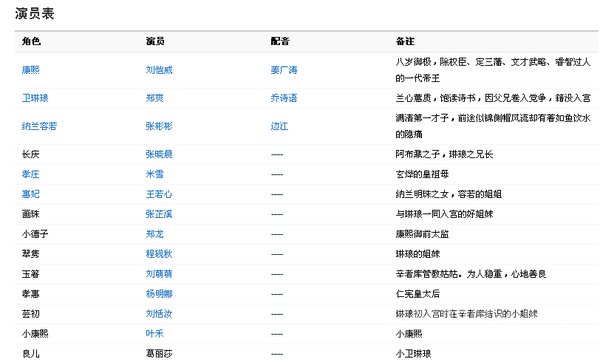Open actor link 张彬彬
This screenshot has height=362, width=600.
point(159,126)
